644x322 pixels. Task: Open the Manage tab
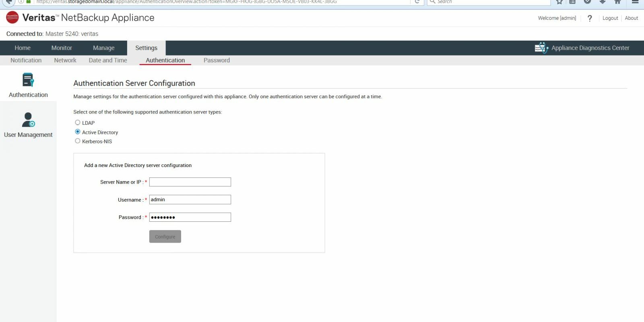(104, 48)
